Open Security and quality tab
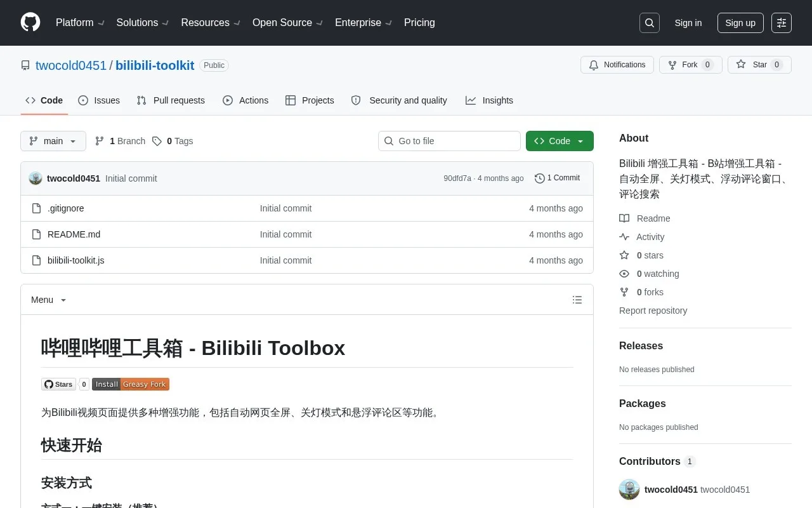Viewport: 812px width, 508px height. 399,100
